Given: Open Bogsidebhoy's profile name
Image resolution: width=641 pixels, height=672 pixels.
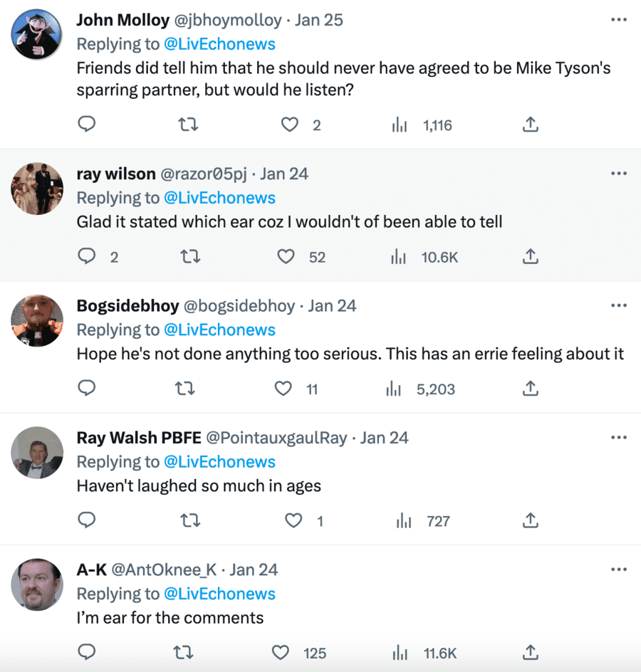Looking at the screenshot, I should coord(127,305).
